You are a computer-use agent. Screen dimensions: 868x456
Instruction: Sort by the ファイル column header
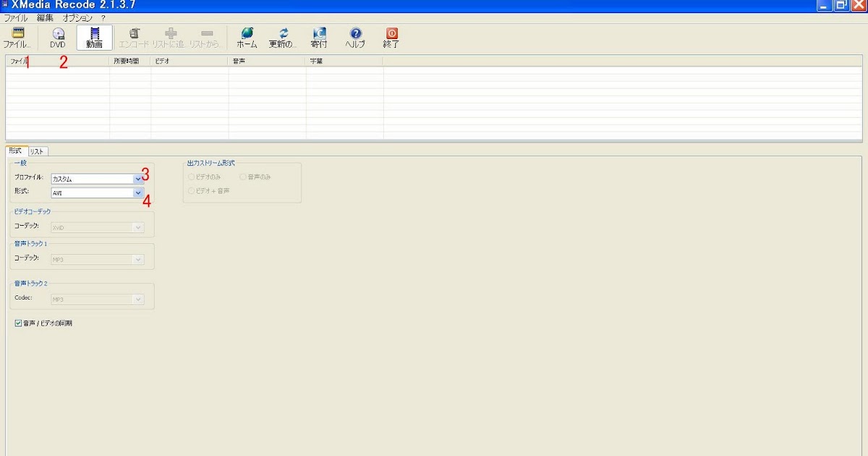click(x=58, y=62)
